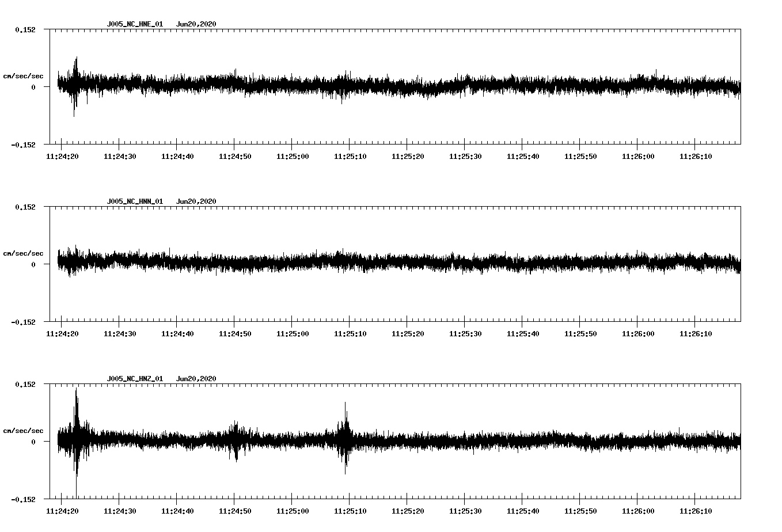Click the zero label on HNZ vertical axis

[33, 442]
